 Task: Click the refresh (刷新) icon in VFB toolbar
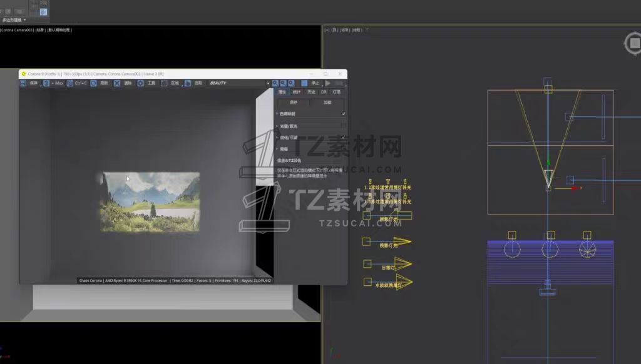[x=94, y=83]
